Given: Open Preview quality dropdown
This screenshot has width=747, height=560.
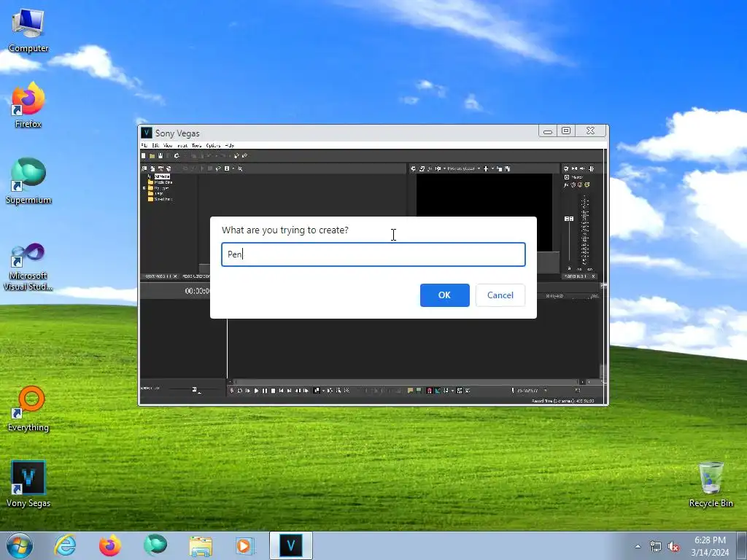Looking at the screenshot, I should coord(464,168).
